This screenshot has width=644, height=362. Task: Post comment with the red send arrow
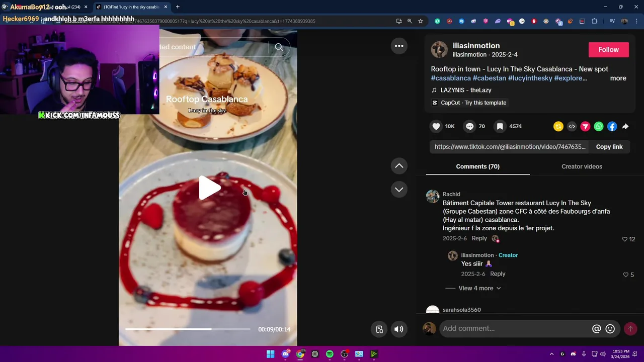tap(630, 329)
